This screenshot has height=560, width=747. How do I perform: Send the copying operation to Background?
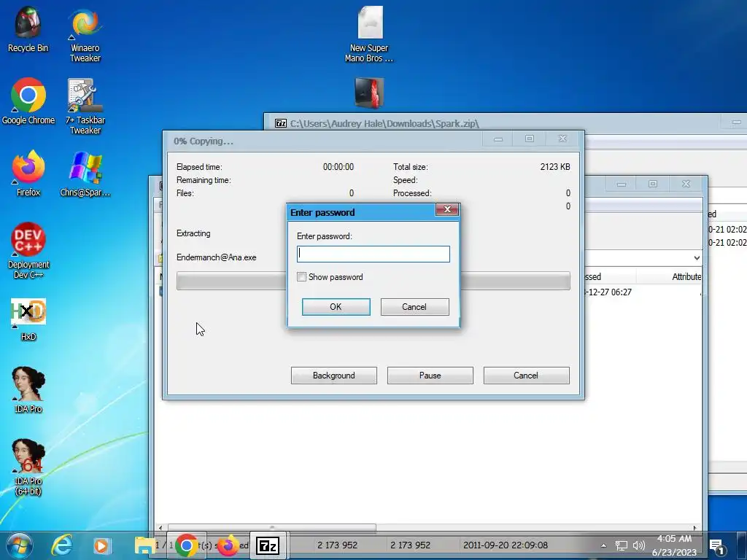(x=334, y=376)
